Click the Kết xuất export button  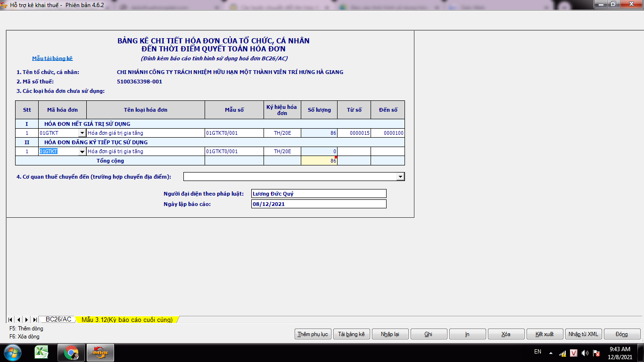coord(545,334)
